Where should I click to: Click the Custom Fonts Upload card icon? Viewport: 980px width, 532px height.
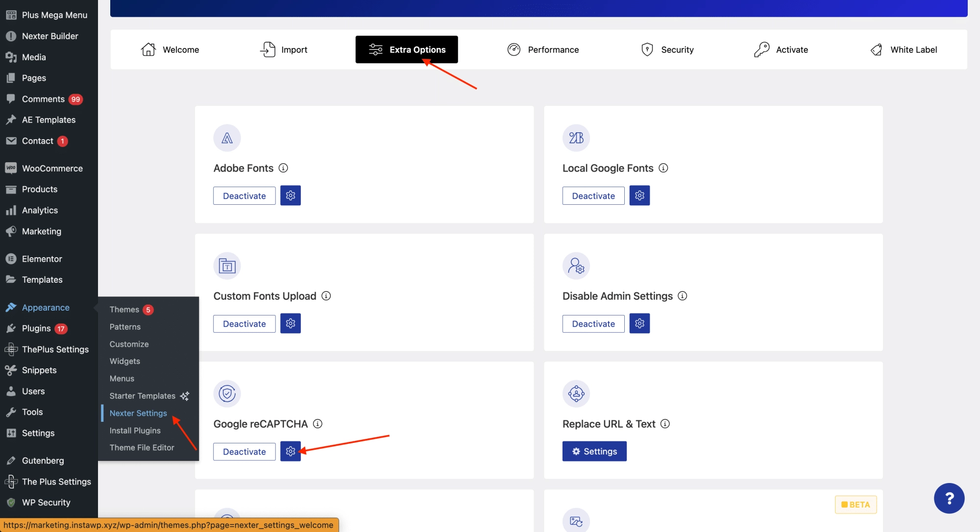[227, 266]
